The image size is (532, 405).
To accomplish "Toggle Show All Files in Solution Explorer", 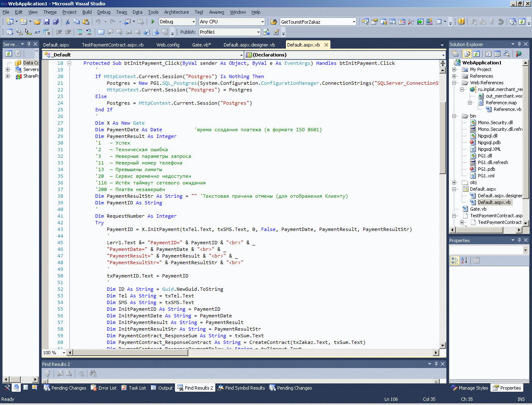I will pos(467,54).
